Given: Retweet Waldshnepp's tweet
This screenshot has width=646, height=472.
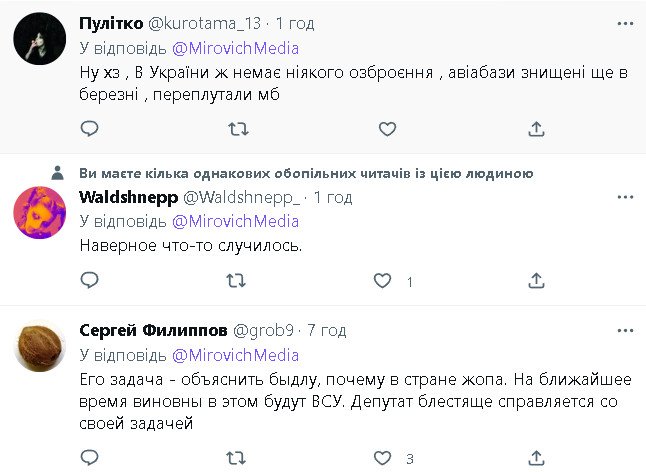Looking at the screenshot, I should click(x=238, y=282).
